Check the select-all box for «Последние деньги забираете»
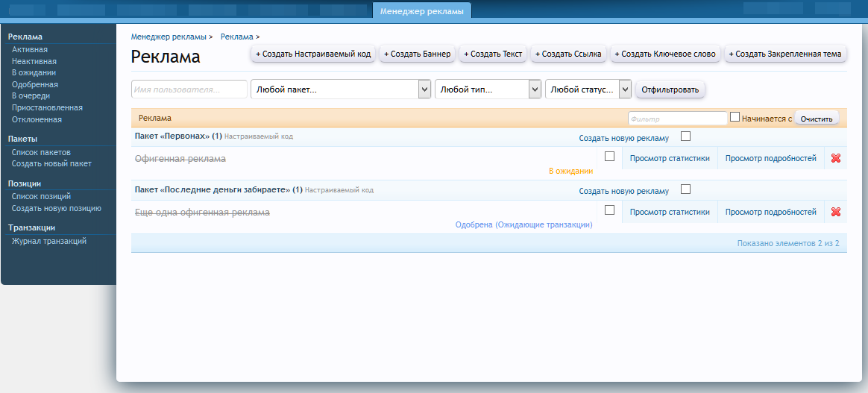Viewport: 868px width, 393px height. pos(686,189)
